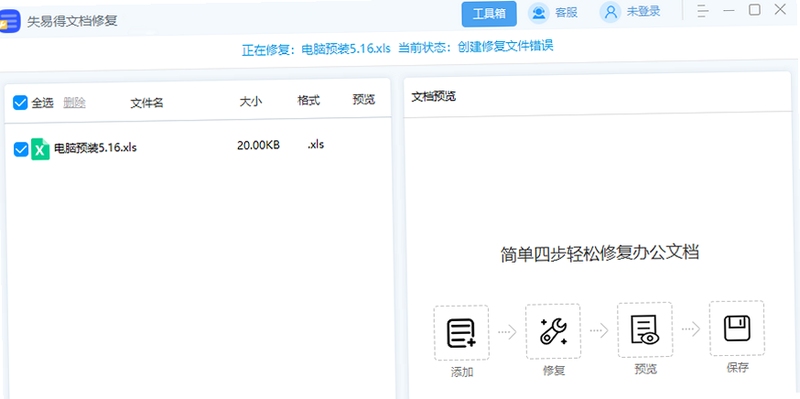
Task: Click the Excel file icon for 电脑预装5.16.xls
Action: tap(40, 149)
